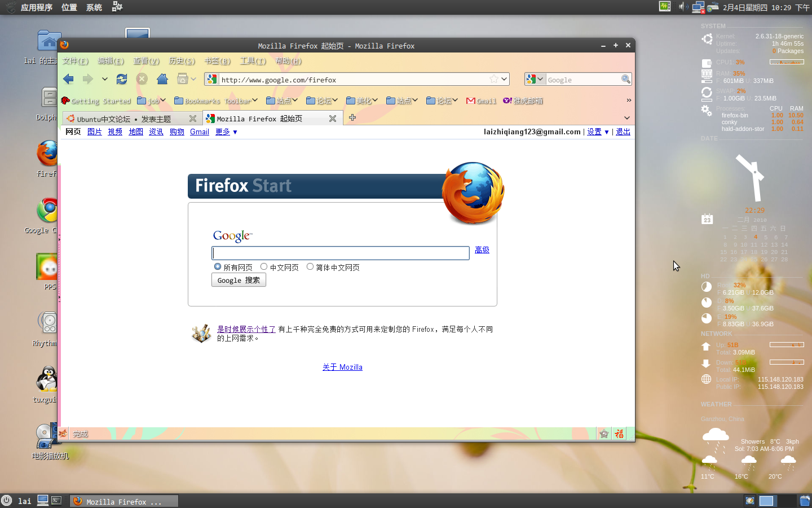Expand the job bookmarks folder
Image resolution: width=812 pixels, height=508 pixels.
(151, 100)
